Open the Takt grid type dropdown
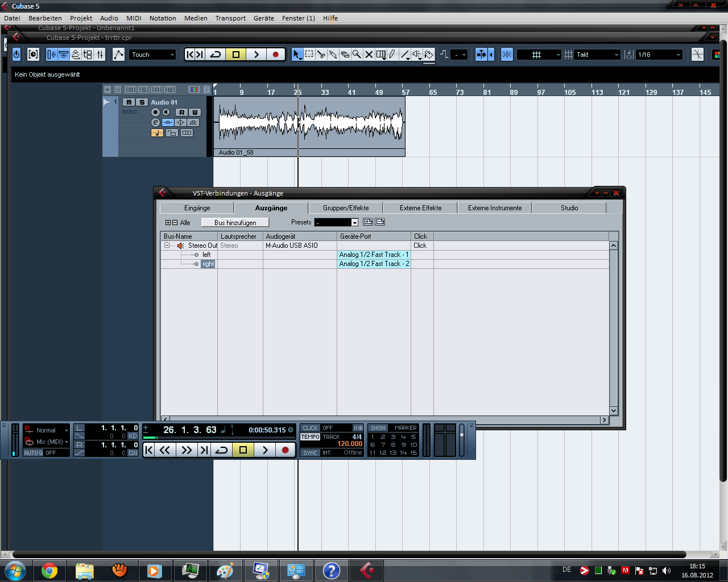The width and height of the screenshot is (728, 582). click(597, 55)
